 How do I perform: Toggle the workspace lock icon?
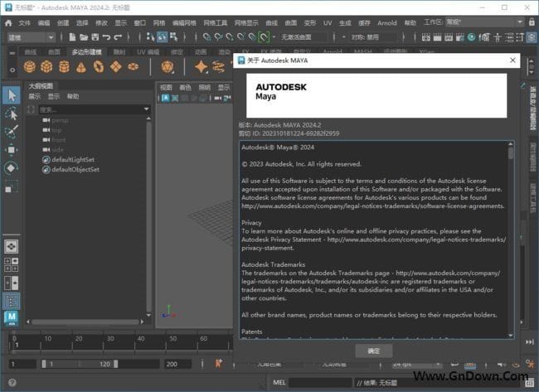pyautogui.click(x=532, y=22)
